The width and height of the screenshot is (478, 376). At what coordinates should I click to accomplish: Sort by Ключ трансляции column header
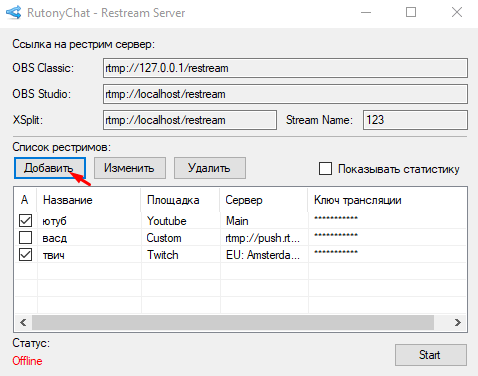coord(387,200)
